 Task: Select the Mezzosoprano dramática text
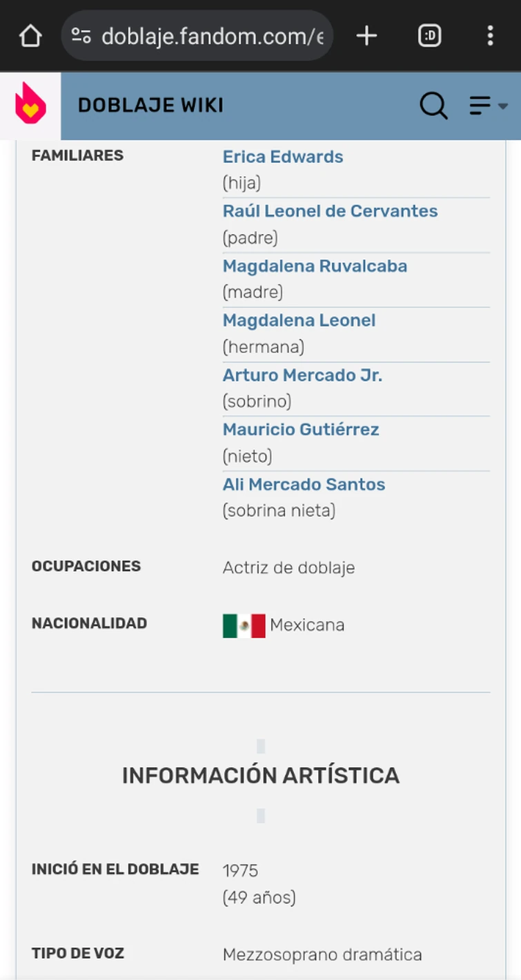(322, 954)
